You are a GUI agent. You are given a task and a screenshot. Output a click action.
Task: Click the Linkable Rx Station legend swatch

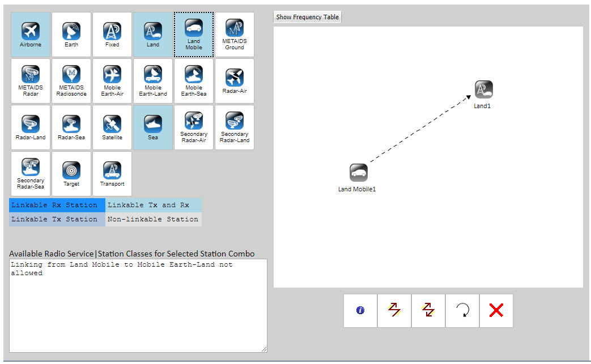57,205
